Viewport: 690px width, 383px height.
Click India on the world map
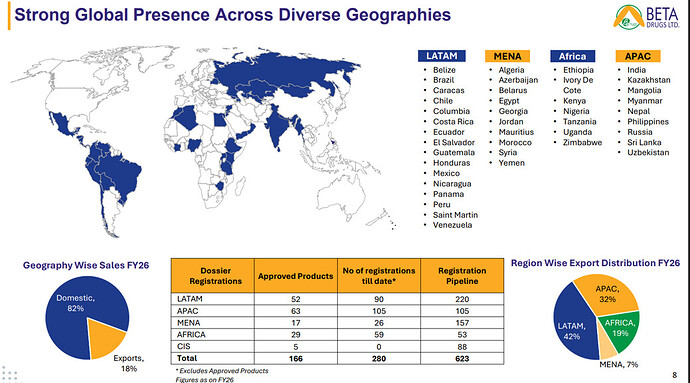point(276,125)
